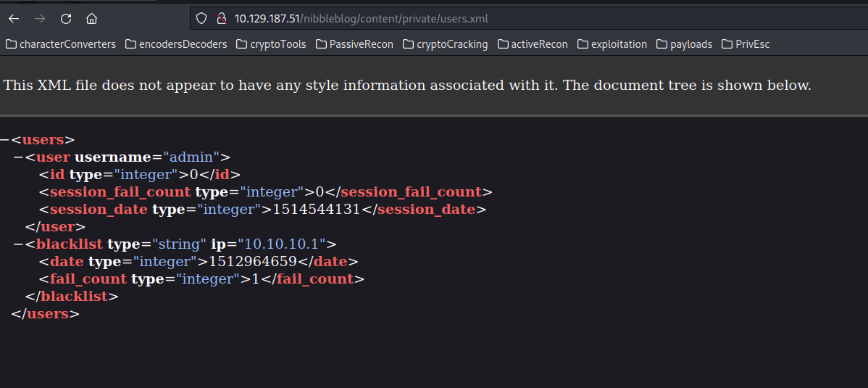Collapse the blacklist XML node
The width and height of the screenshot is (868, 388).
[x=18, y=244]
